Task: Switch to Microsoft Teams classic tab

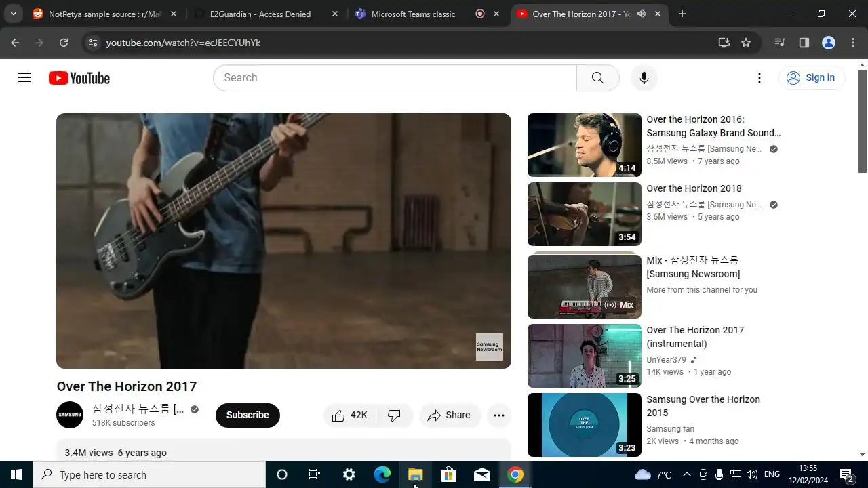Action: [x=427, y=14]
